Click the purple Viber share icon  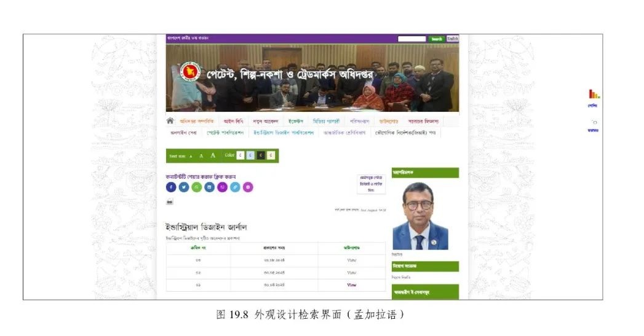(222, 187)
